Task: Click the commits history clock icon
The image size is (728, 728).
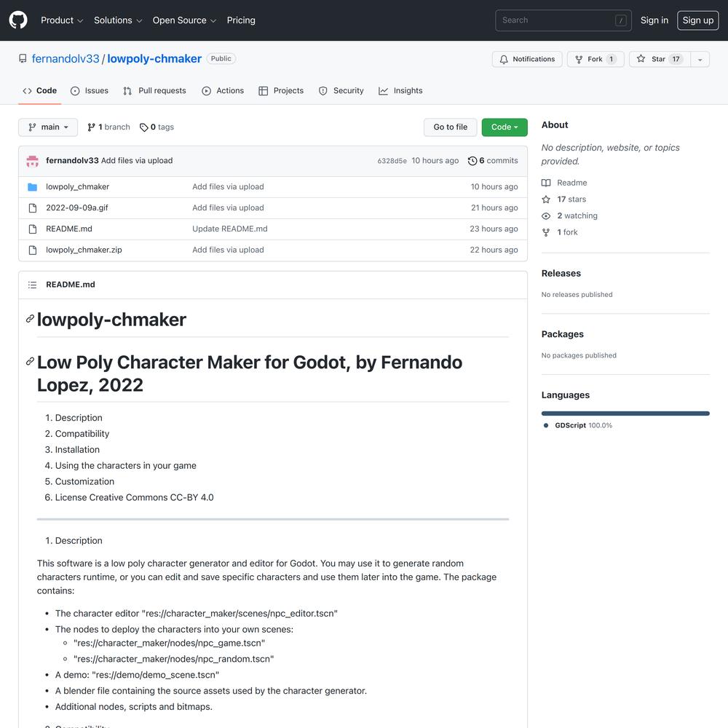Action: [x=472, y=161]
